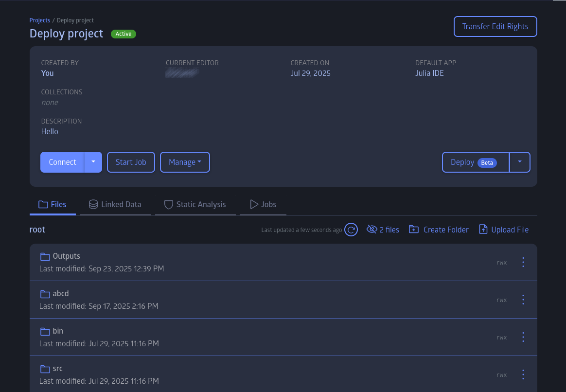Expand the Connect split-button dropdown arrow
The image size is (566, 392).
[93, 162]
